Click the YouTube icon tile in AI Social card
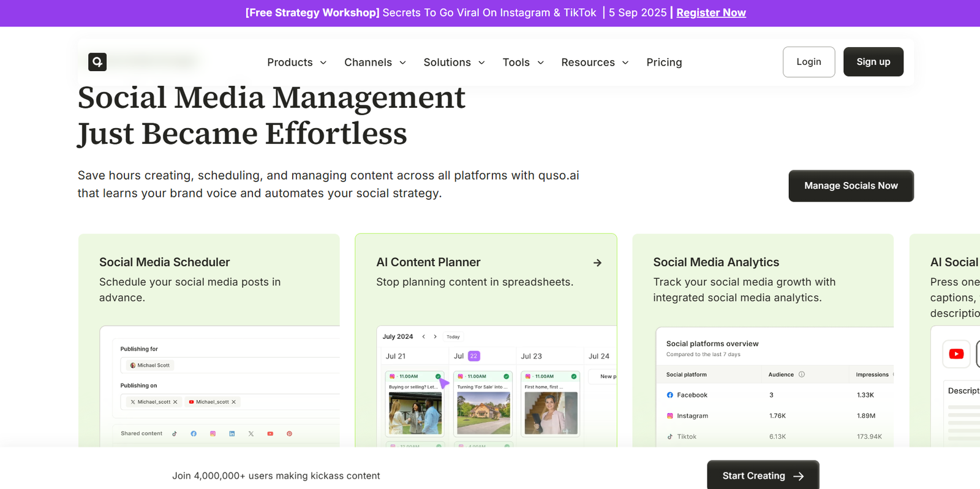 point(956,354)
